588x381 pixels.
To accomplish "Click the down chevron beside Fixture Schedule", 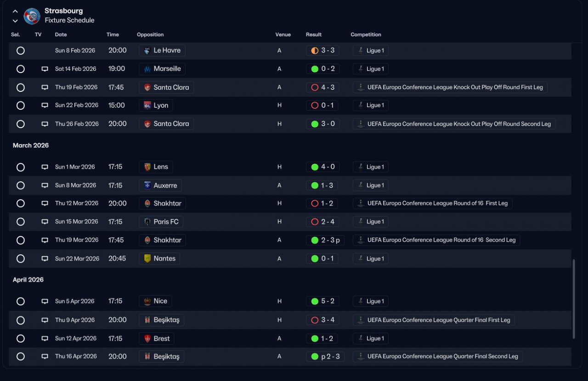I will tap(15, 21).
